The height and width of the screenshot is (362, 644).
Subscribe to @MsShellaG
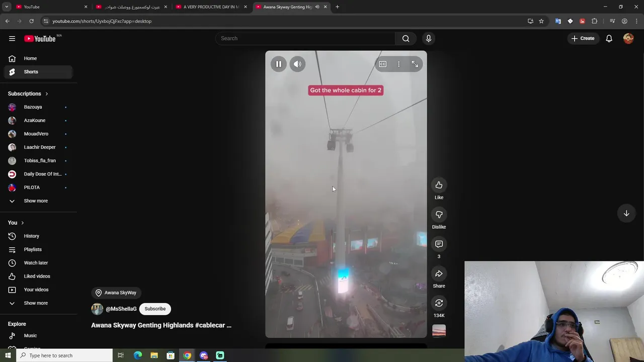pos(155,309)
